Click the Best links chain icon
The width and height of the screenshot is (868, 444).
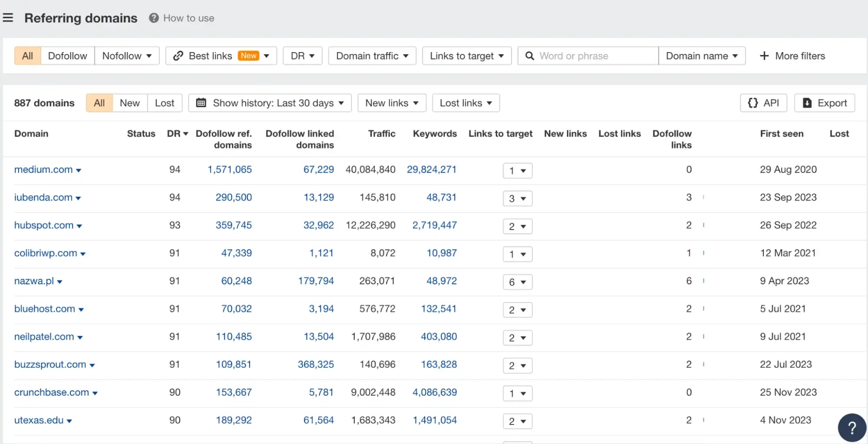click(x=178, y=56)
